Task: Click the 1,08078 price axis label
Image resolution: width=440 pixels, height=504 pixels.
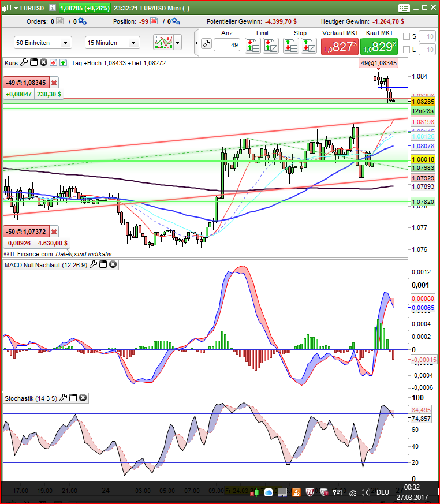Action: [x=423, y=146]
